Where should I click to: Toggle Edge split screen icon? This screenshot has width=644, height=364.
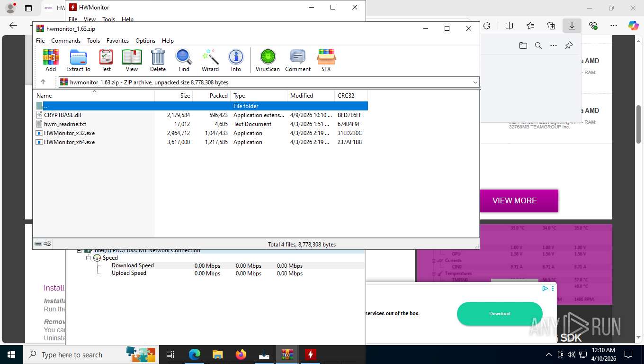tap(510, 26)
